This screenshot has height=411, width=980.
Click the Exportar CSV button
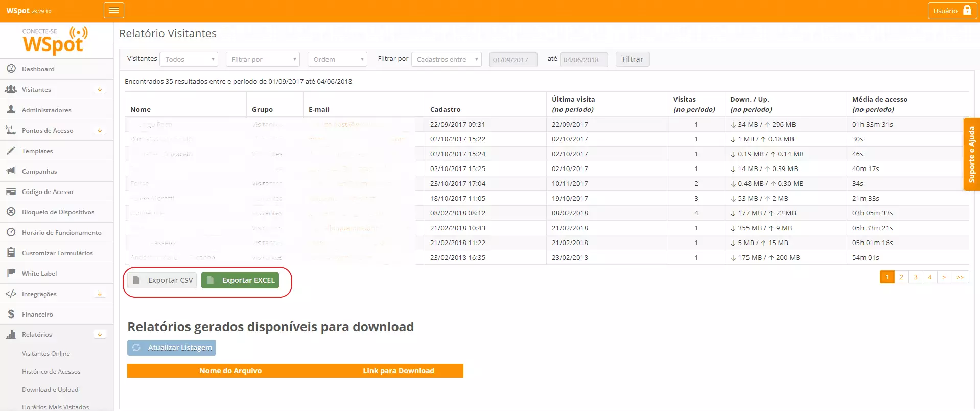tap(162, 280)
